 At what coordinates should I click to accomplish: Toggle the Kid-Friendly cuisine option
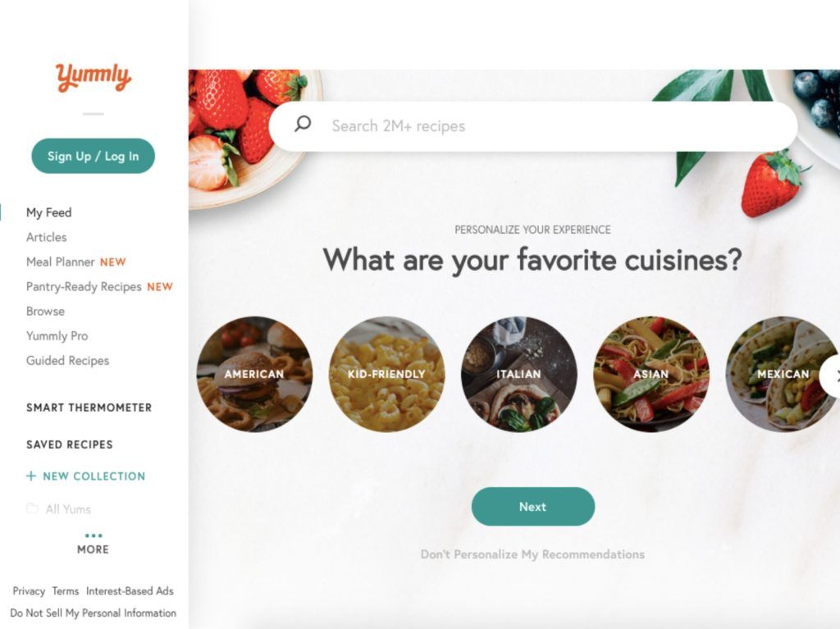[x=387, y=374]
